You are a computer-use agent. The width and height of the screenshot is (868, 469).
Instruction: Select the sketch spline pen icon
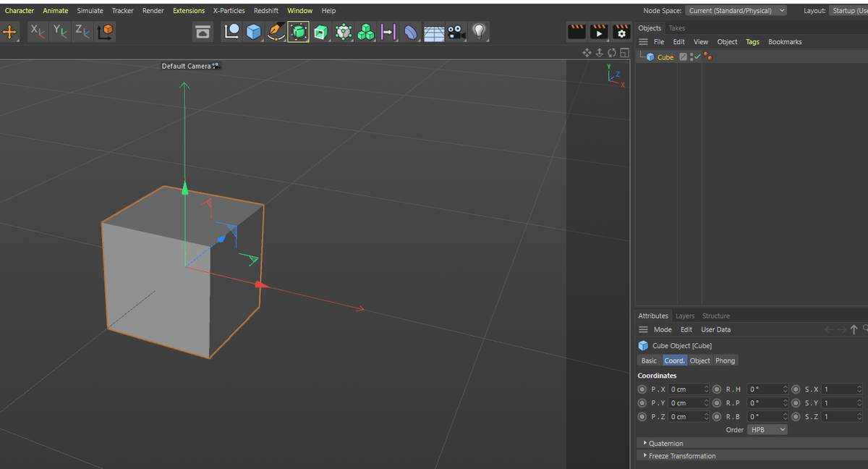pyautogui.click(x=276, y=32)
